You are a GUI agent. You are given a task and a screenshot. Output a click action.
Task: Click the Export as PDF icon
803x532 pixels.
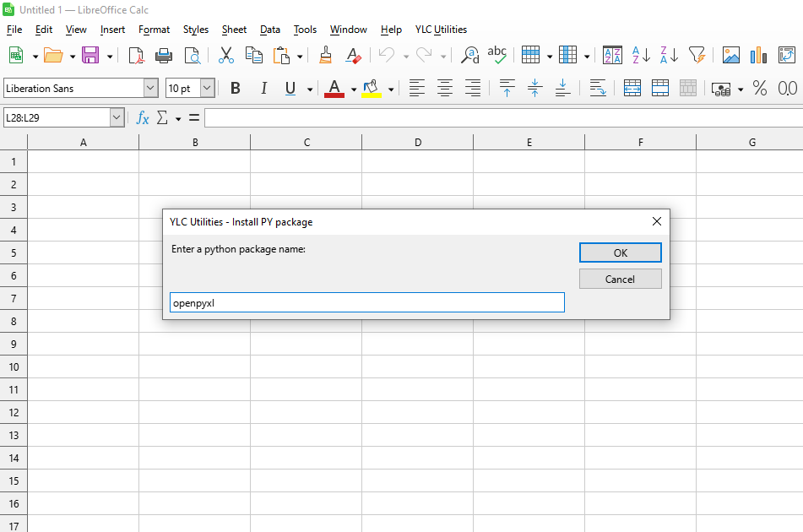136,56
